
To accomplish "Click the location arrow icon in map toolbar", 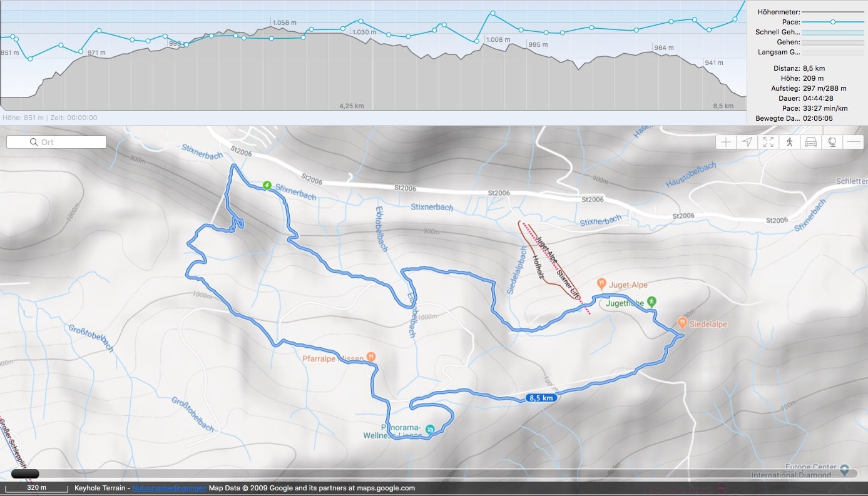I will pos(747,142).
